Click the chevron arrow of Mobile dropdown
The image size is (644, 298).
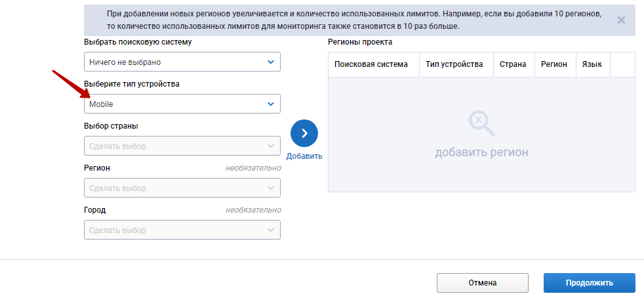click(271, 104)
